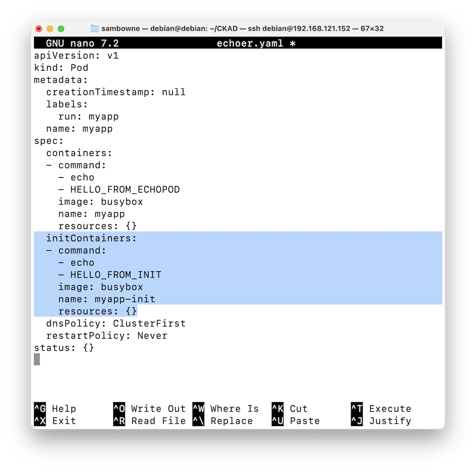476x470 pixels.
Task: Click the gray cursor block below status
Action: [x=37, y=360]
